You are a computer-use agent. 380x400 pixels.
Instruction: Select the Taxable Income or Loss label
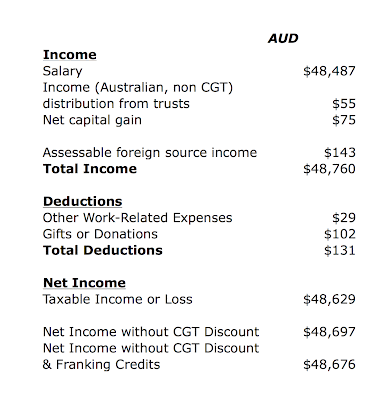click(118, 300)
